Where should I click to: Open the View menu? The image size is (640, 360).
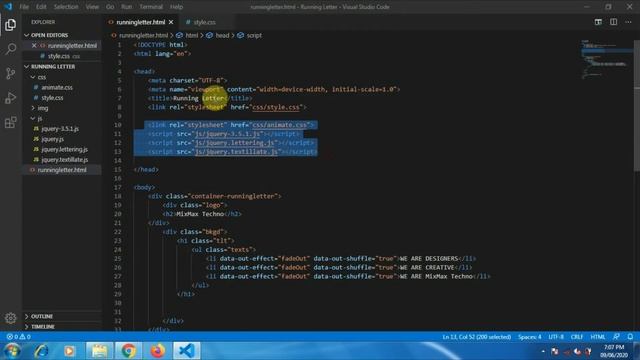pos(92,7)
